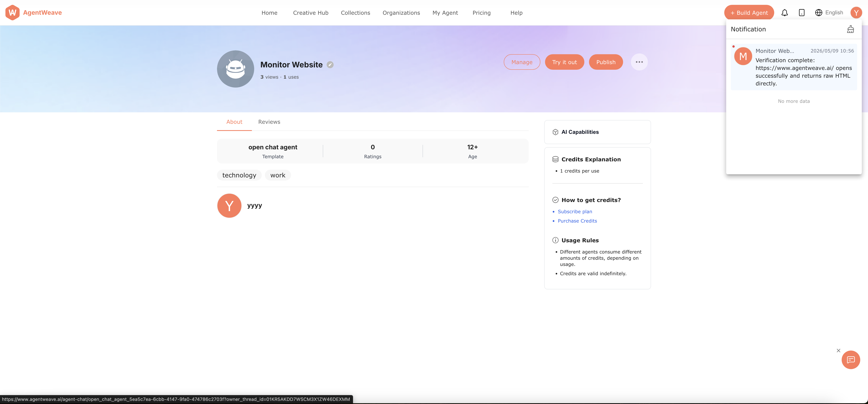Click the yyyy owner avatar

(229, 205)
